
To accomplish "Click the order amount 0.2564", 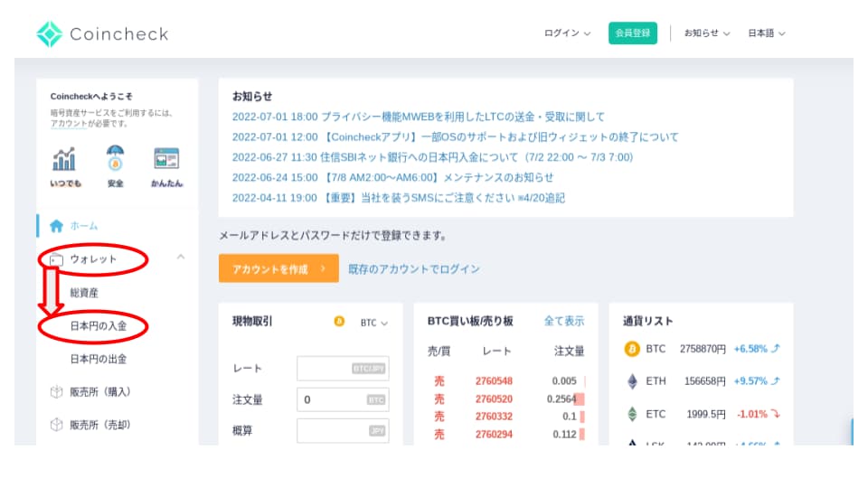I will tap(561, 399).
